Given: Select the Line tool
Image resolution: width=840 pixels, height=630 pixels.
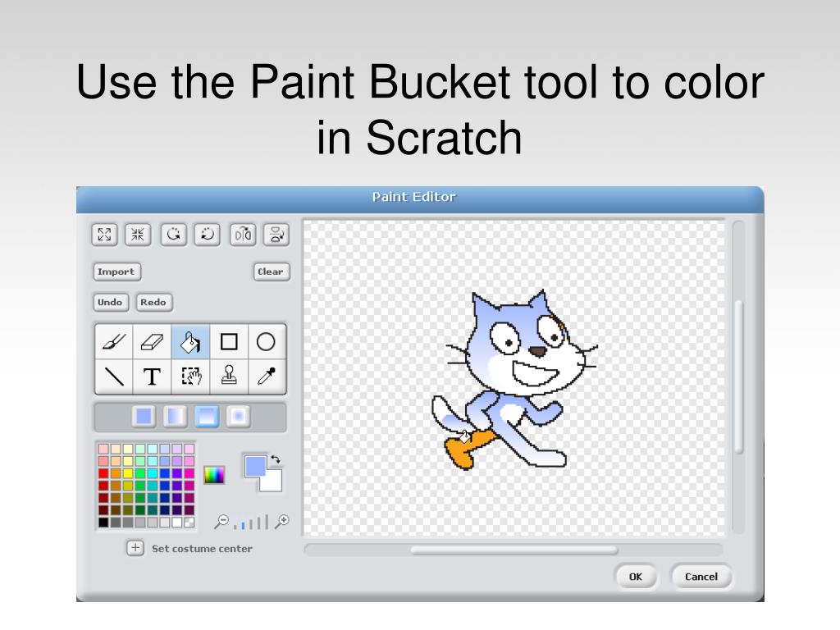Looking at the screenshot, I should pyautogui.click(x=114, y=377).
